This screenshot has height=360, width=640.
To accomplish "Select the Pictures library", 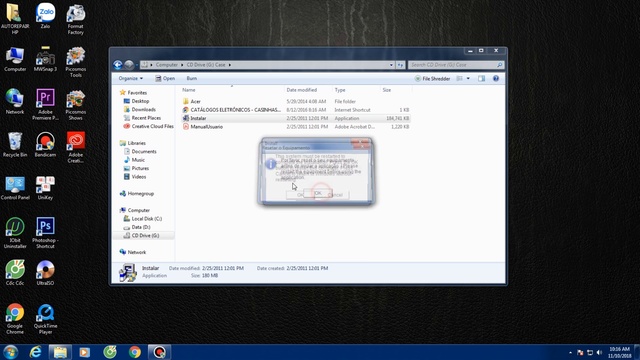I will point(136,168).
